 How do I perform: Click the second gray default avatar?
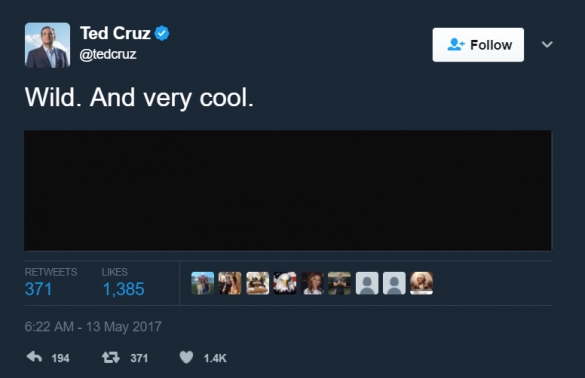point(394,283)
